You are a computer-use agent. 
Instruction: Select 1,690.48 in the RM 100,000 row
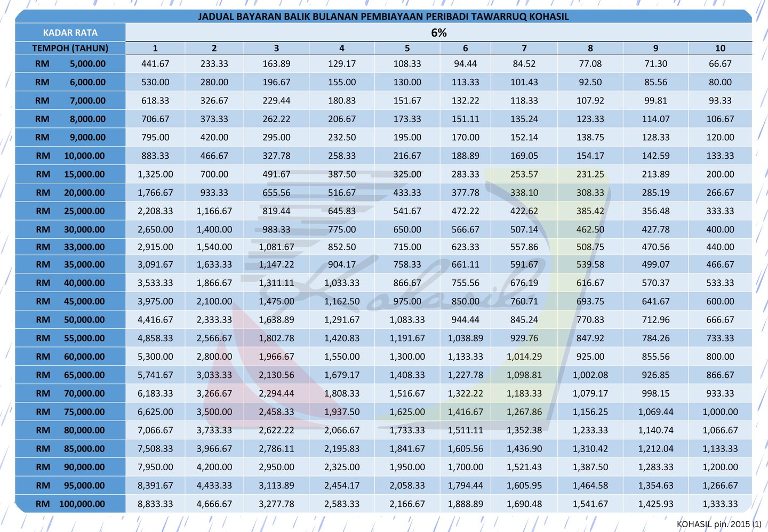[524, 504]
